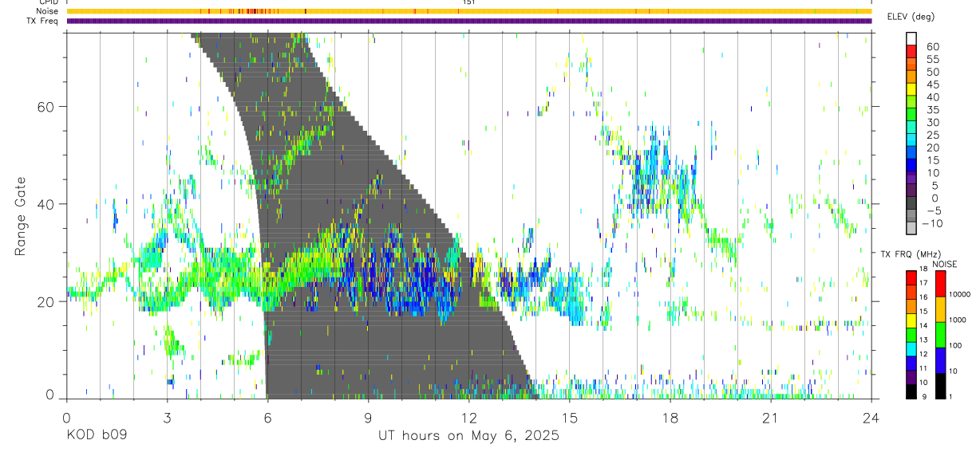Click the -10 label on ELEV colorbar
This screenshot has height=452, width=980.
click(932, 224)
